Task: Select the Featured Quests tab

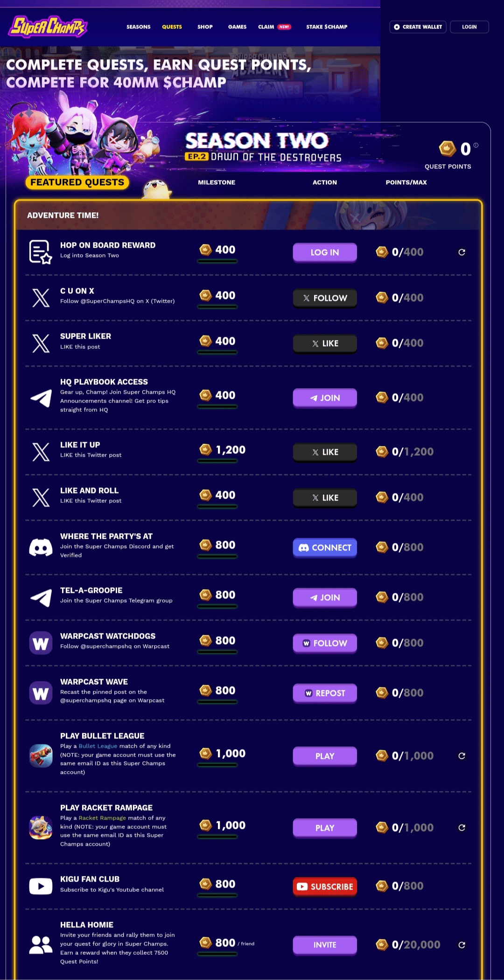Action: (x=77, y=182)
